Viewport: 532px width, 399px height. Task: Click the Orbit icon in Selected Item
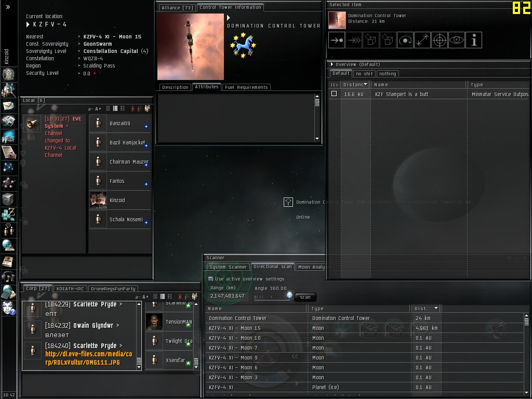(x=405, y=41)
